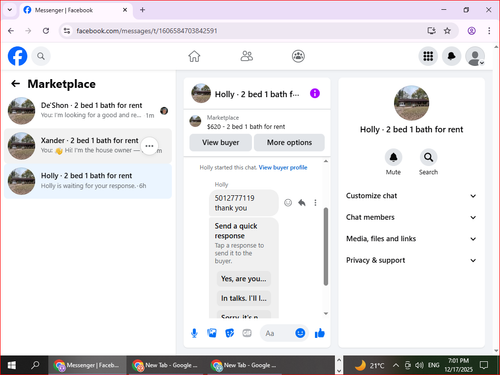Open conversation information purple icon

[x=315, y=93]
